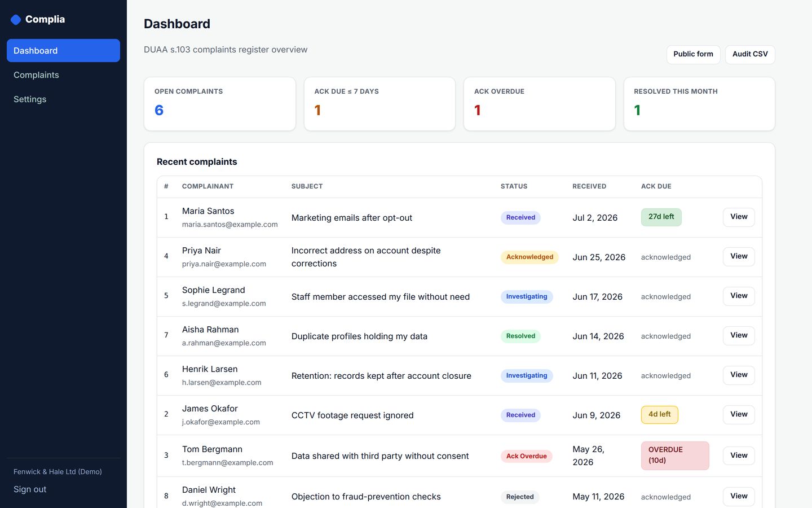Open the Public form
Screen dimensions: 812x508
(x=693, y=54)
